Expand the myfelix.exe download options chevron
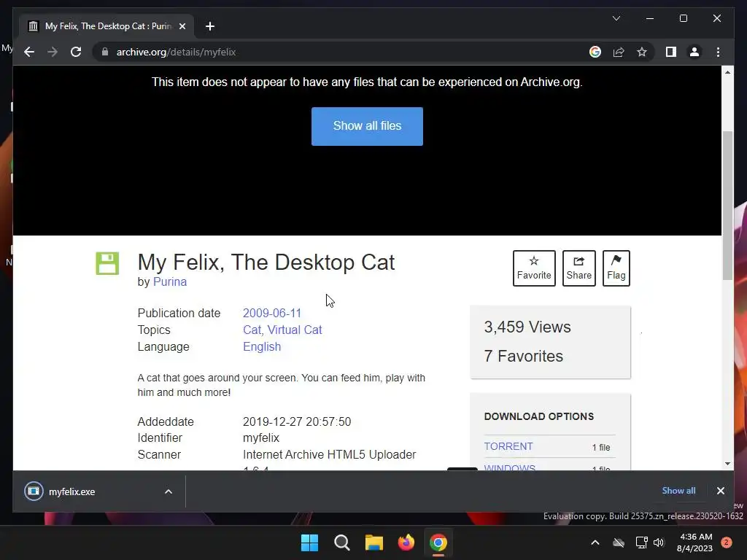The height and width of the screenshot is (560, 747). tap(169, 491)
